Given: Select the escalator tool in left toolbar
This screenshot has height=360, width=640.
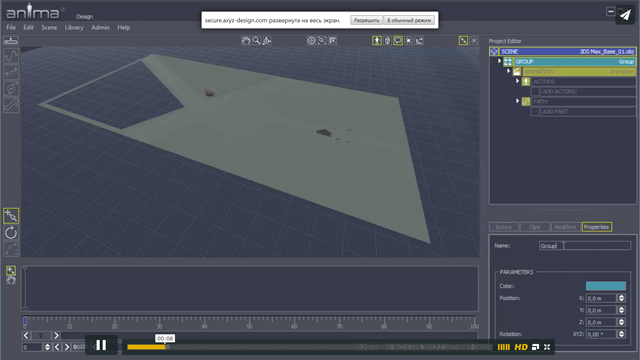Looking at the screenshot, I should point(11,105).
